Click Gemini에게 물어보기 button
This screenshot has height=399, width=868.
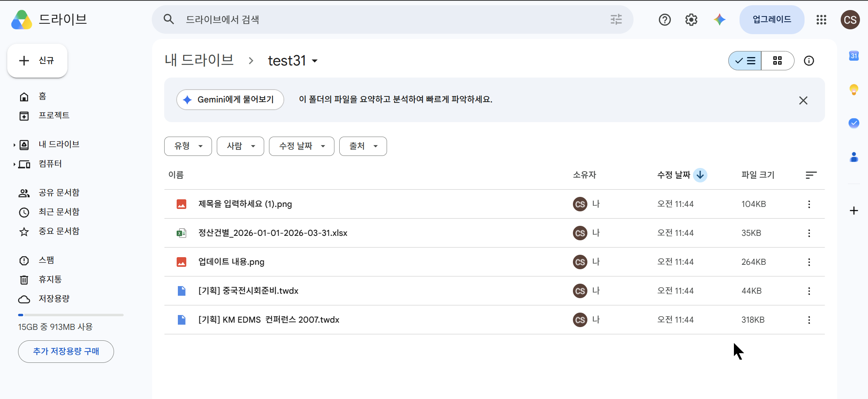[x=230, y=100]
